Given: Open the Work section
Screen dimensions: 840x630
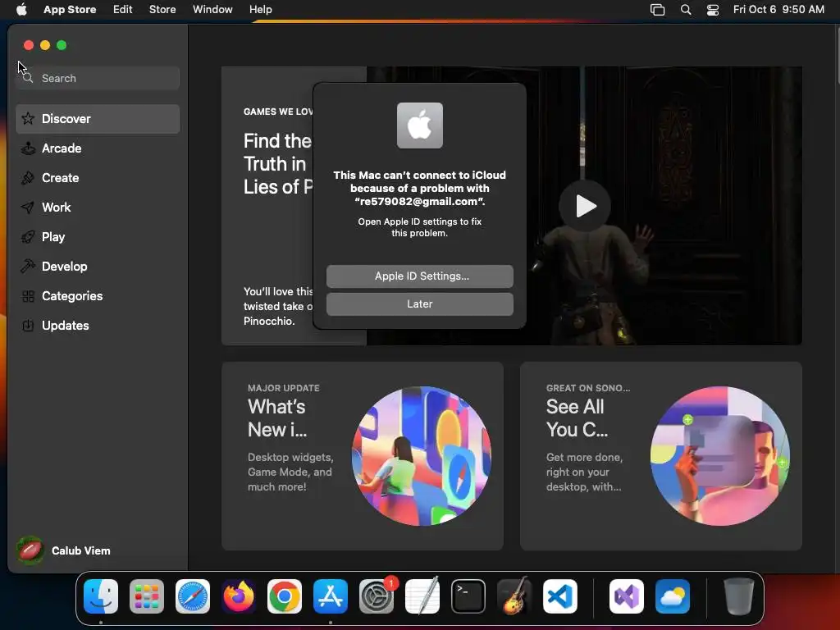Looking at the screenshot, I should click(98, 208).
